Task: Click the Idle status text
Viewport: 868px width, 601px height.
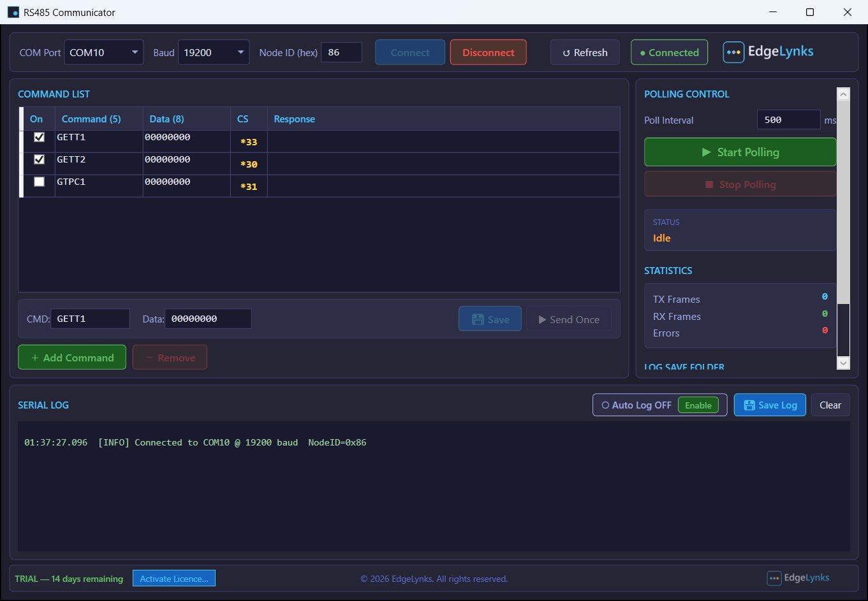Action: [x=661, y=238]
